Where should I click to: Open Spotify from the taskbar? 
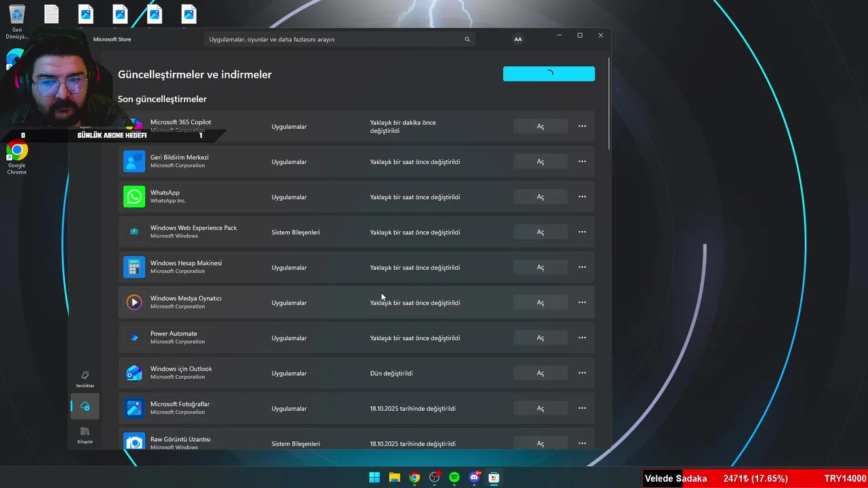tap(454, 477)
